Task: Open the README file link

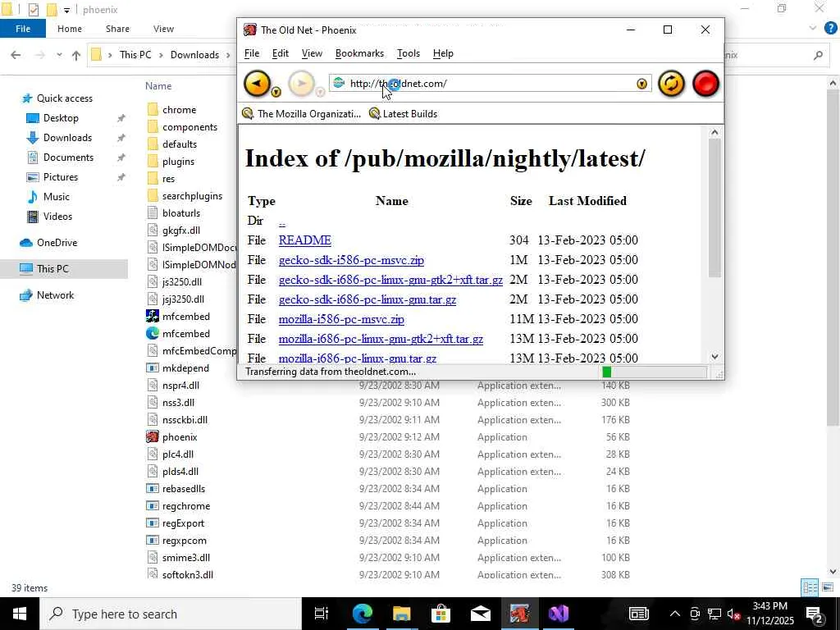Action: [x=305, y=240]
